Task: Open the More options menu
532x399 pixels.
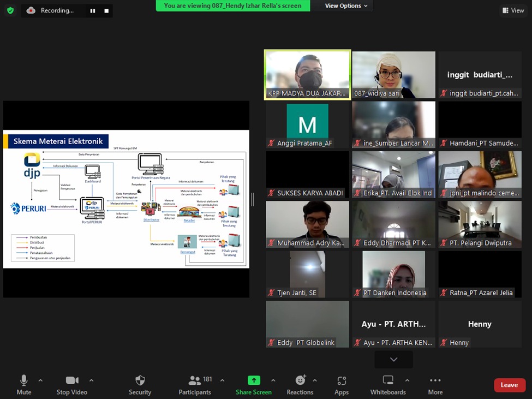Action: [x=435, y=384]
